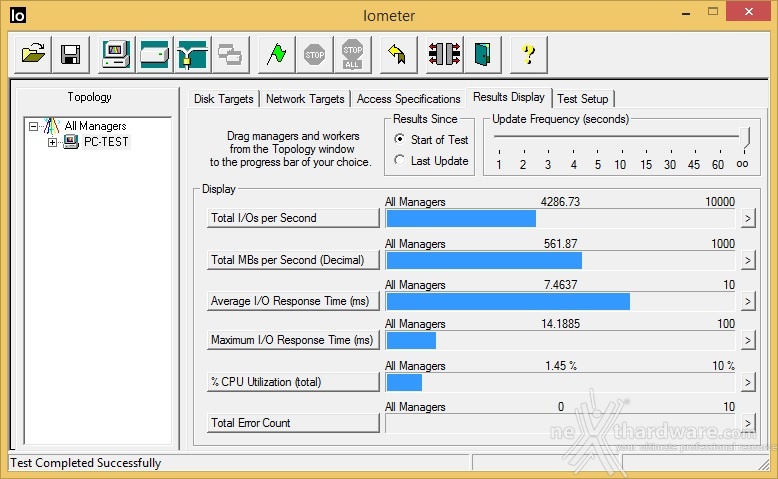778x479 pixels.
Task: Click Maximum I/O Response Time progress bar
Action: coord(560,341)
